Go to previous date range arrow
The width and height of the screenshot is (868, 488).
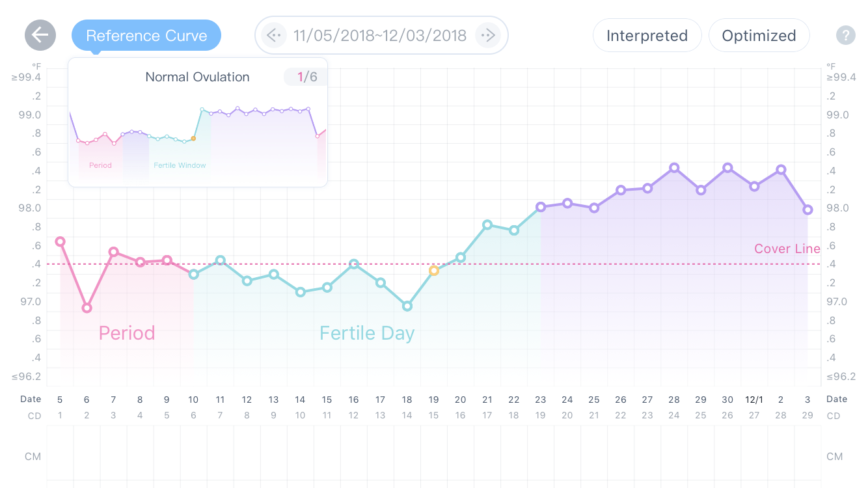click(x=274, y=35)
